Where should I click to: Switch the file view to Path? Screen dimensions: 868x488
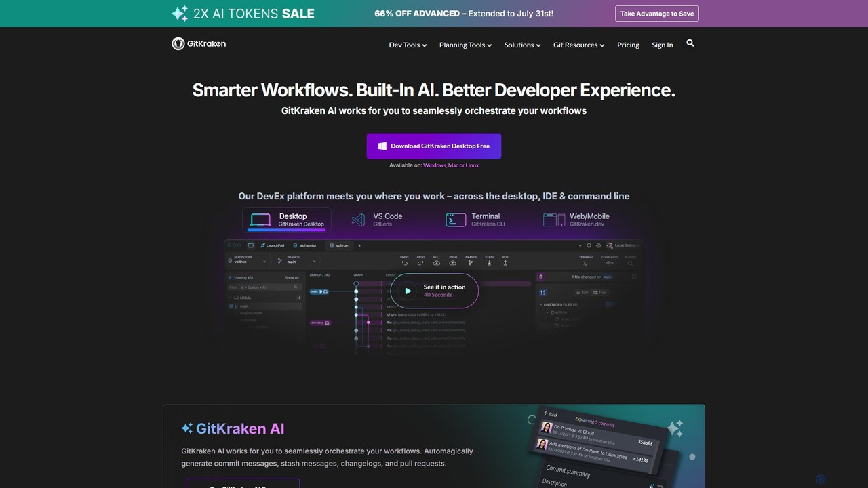tap(582, 292)
